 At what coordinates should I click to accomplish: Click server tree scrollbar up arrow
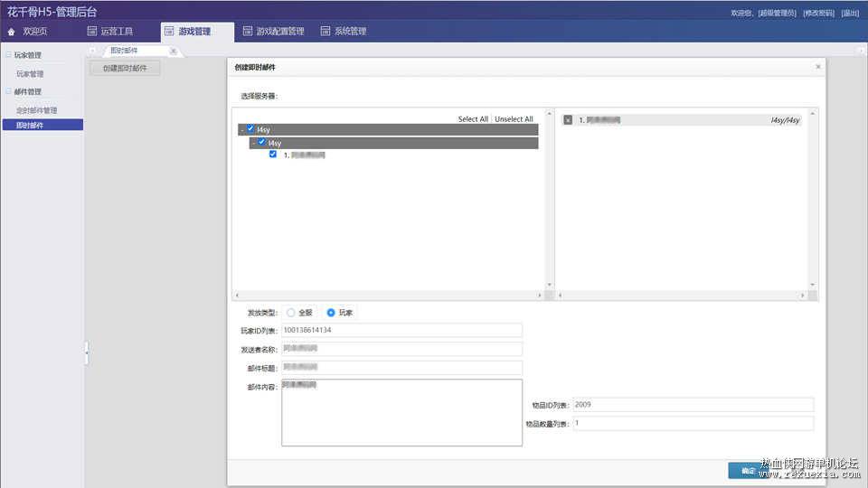tap(549, 113)
